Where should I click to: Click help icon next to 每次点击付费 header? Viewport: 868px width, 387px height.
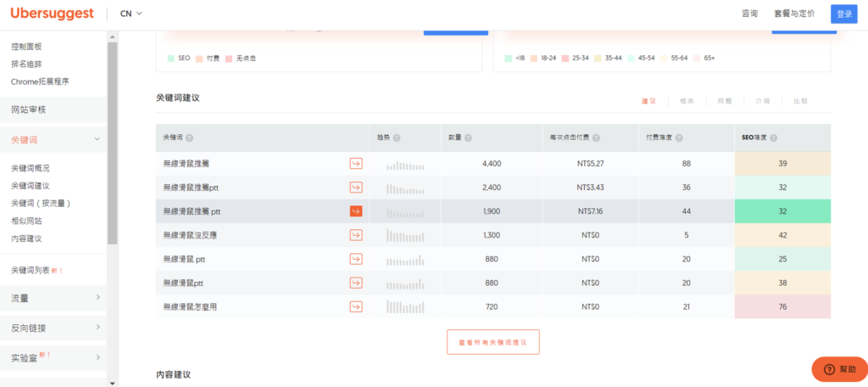(x=596, y=137)
